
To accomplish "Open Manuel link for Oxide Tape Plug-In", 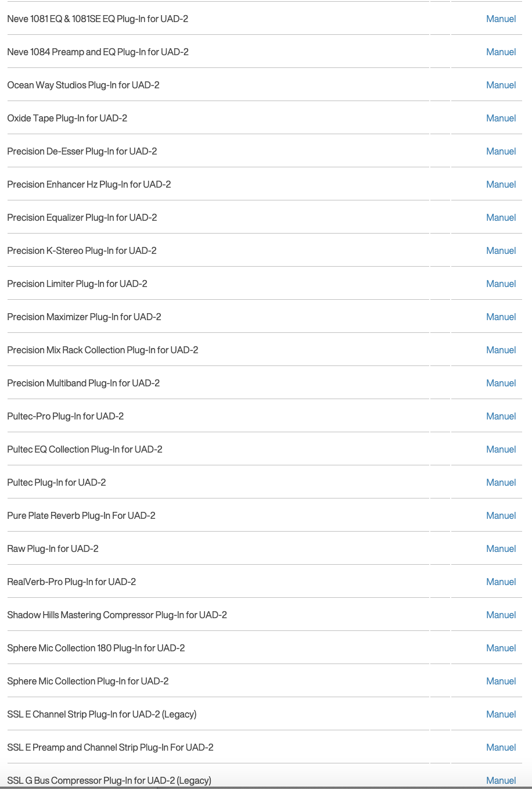I will [501, 118].
